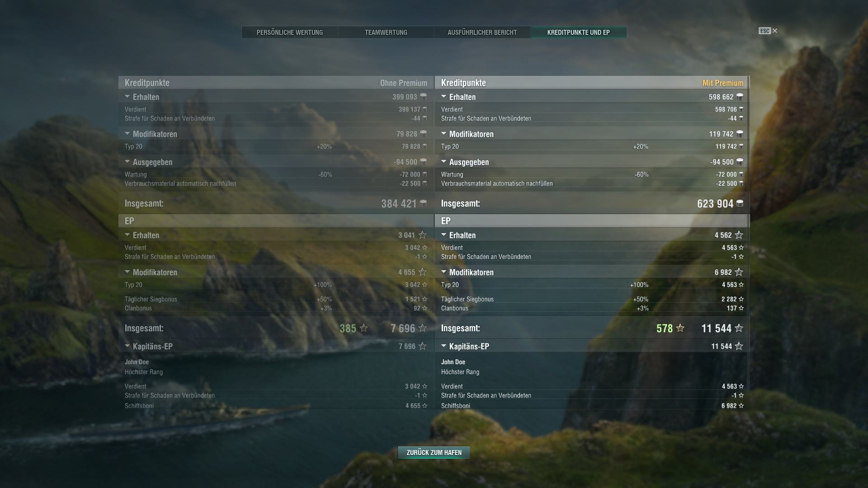
Task: Click coin icon beside 119 742 Modifikatoren total
Action: (740, 134)
